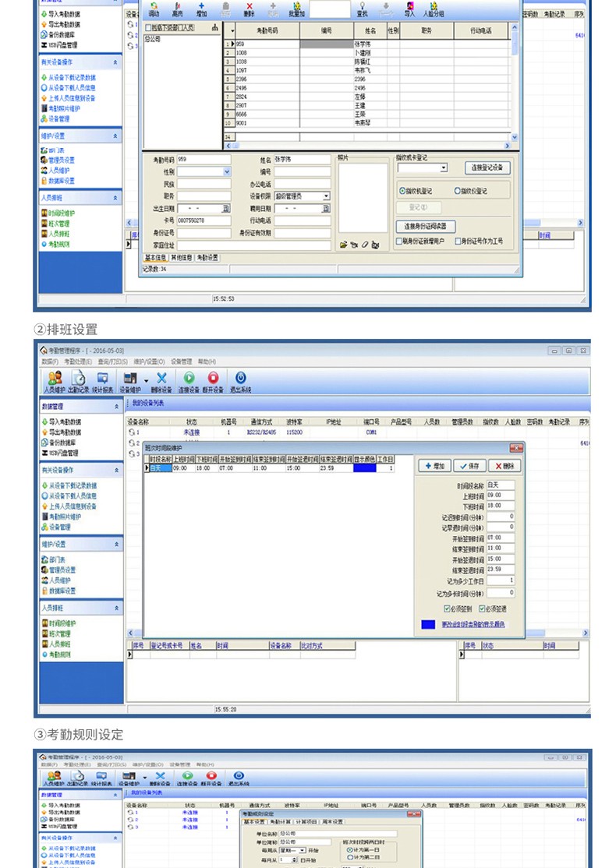This screenshot has width=616, height=868.
Task: Open 设备权限 dropdown showing 超级管理员
Action: click(x=326, y=196)
